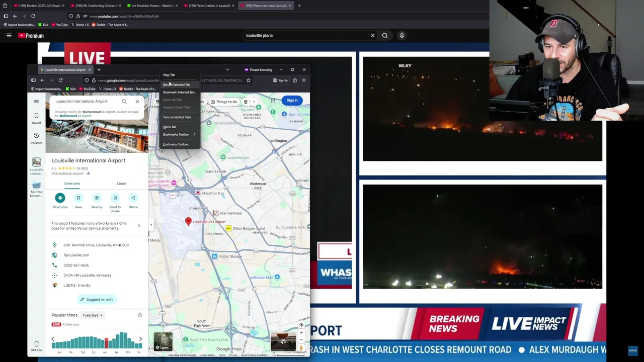
Task: Choose New Tab from context menu
Action: [x=180, y=75]
